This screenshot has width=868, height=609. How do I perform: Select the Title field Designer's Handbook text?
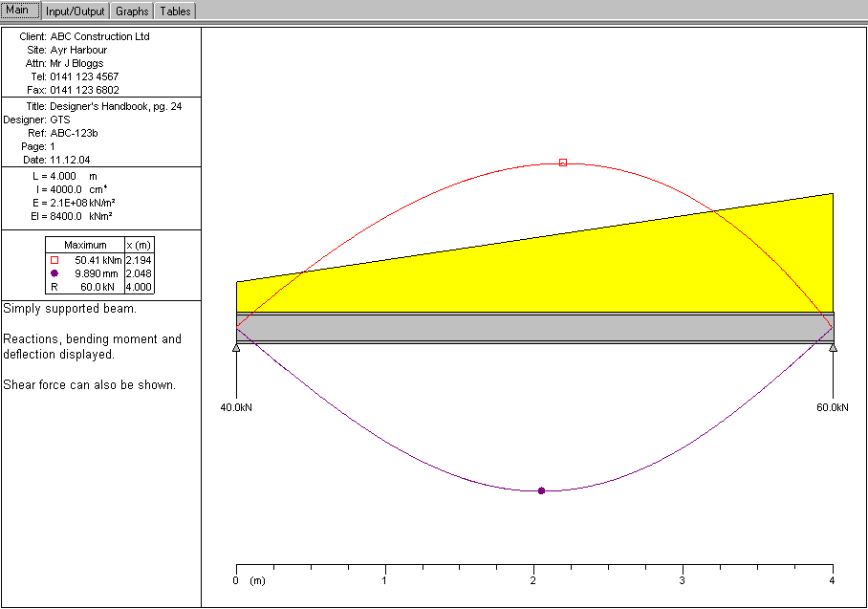116,106
